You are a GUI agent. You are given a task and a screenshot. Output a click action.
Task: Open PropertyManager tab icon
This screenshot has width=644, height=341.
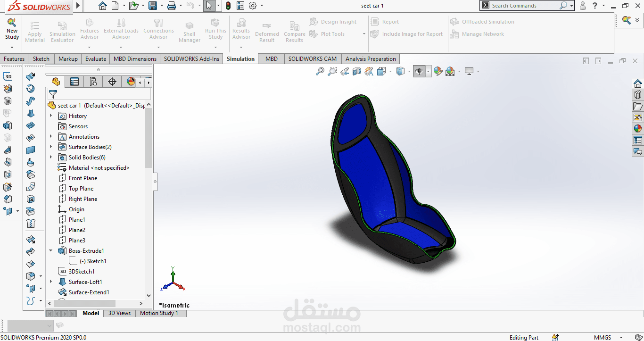[x=74, y=82]
